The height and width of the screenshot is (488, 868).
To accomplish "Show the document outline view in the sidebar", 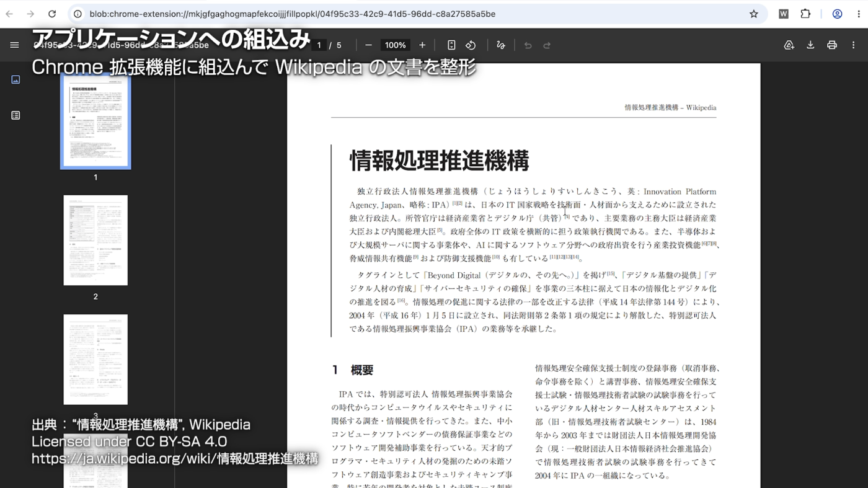I will click(x=15, y=115).
